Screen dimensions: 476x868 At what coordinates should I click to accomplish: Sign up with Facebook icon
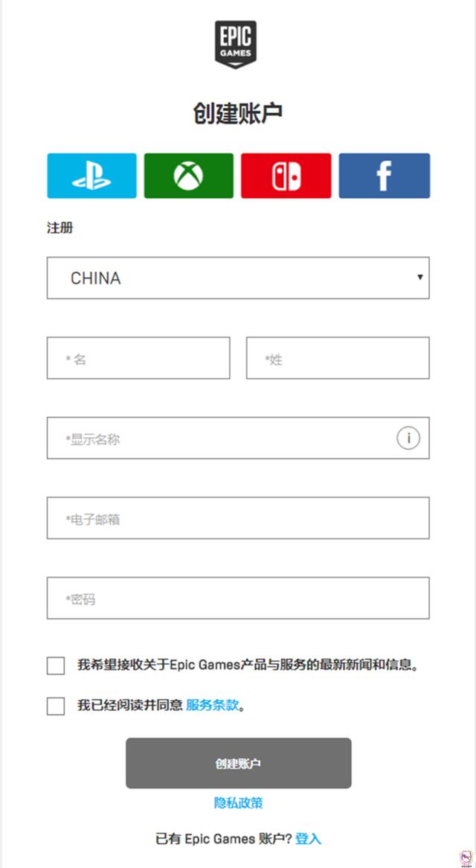click(x=384, y=176)
